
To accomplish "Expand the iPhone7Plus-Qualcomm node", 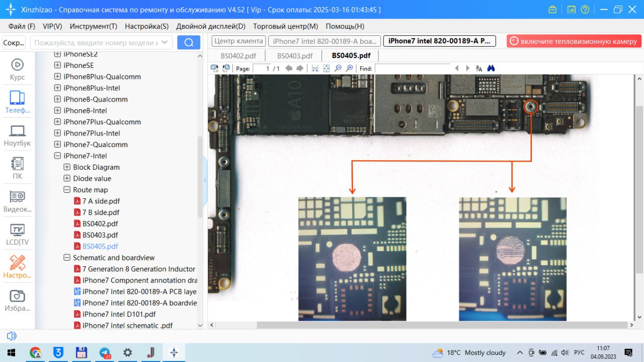I will click(57, 122).
